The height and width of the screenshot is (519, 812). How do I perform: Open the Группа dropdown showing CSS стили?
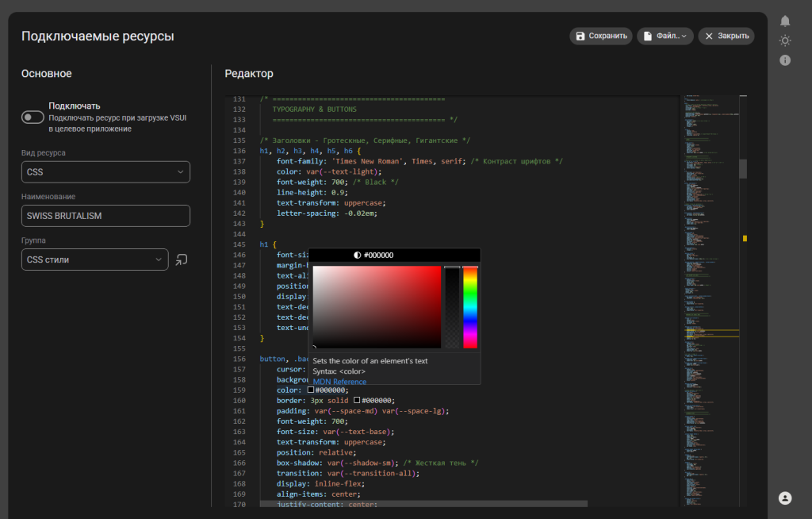pos(95,259)
